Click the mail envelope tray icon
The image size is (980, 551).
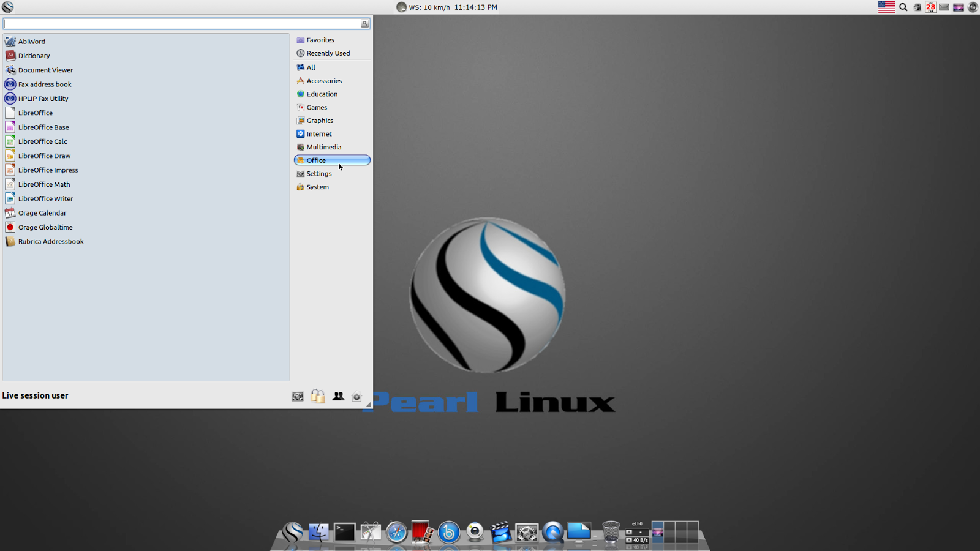click(x=944, y=7)
